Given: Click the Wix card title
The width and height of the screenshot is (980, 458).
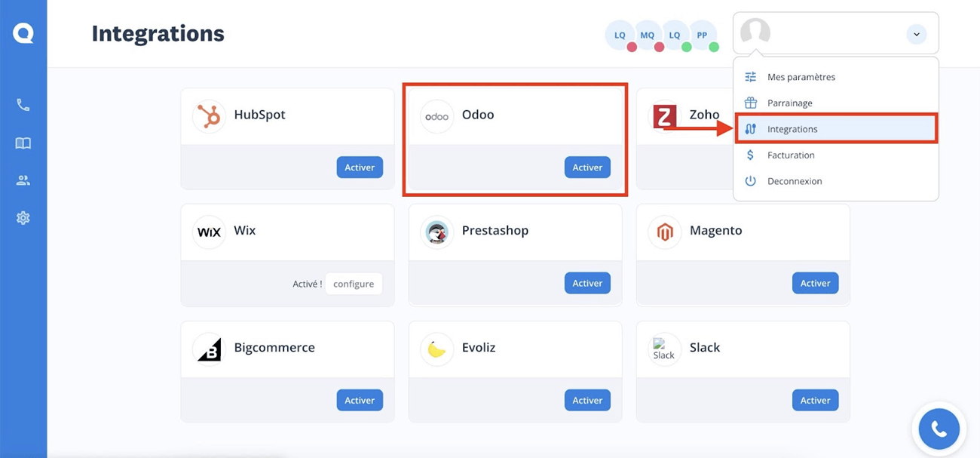Looking at the screenshot, I should coord(245,230).
